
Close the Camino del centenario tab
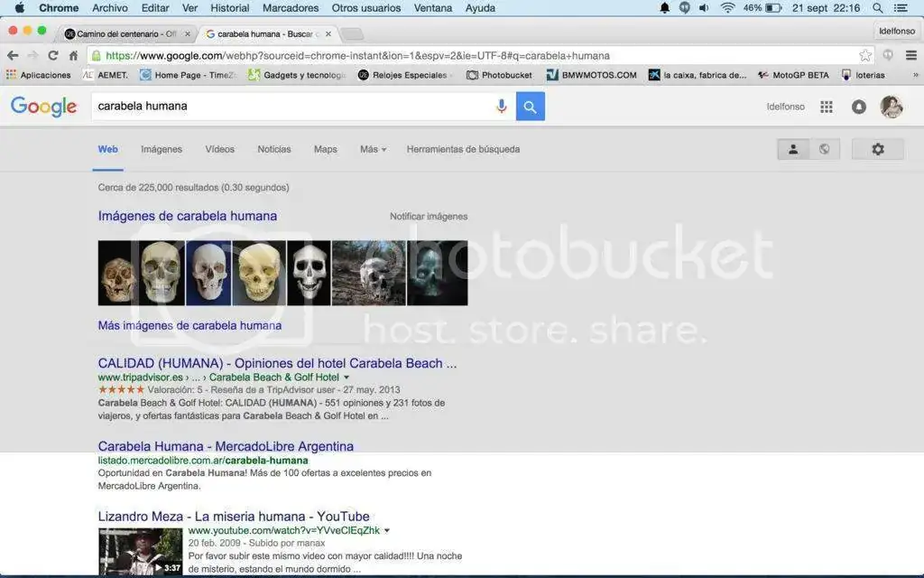[x=188, y=33]
